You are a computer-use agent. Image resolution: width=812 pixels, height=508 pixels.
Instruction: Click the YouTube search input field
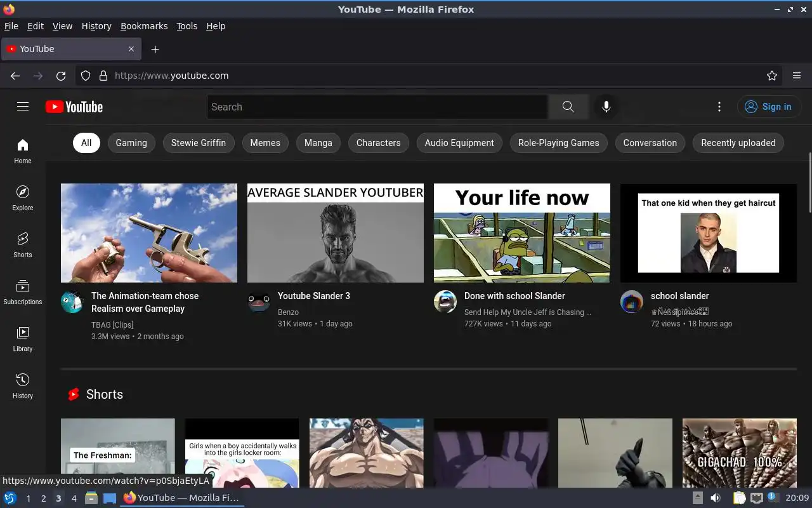click(377, 107)
